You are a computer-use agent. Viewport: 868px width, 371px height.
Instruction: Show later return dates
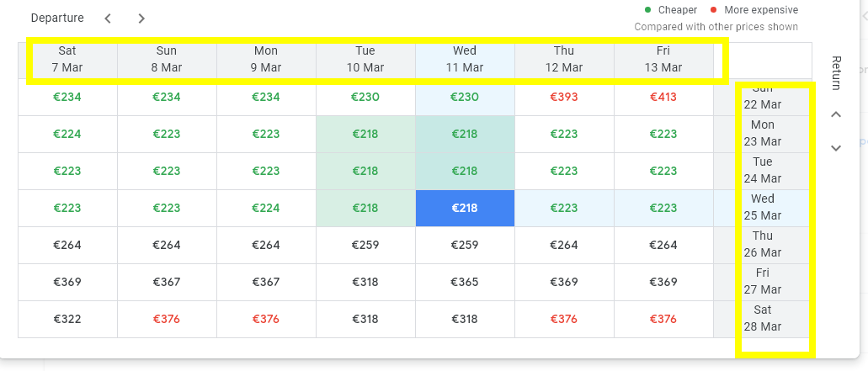click(836, 148)
